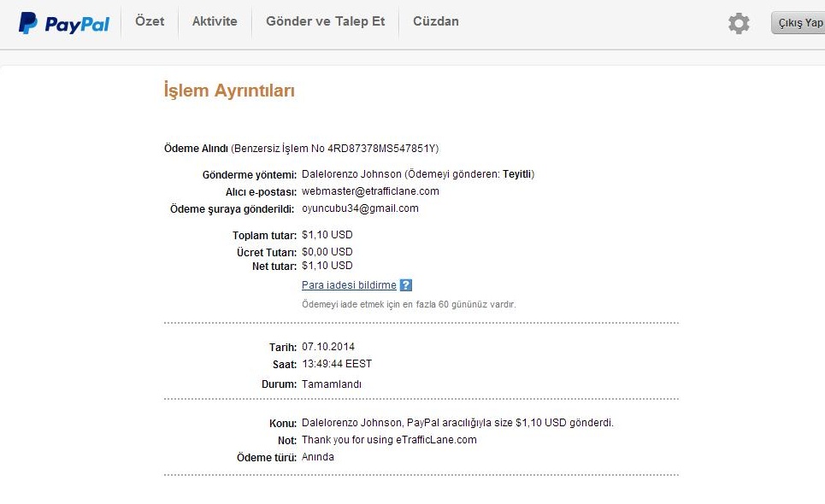Viewport: 825px width, 504px height.
Task: Click the webmaster@etrafficlane.com email address
Action: (370, 191)
